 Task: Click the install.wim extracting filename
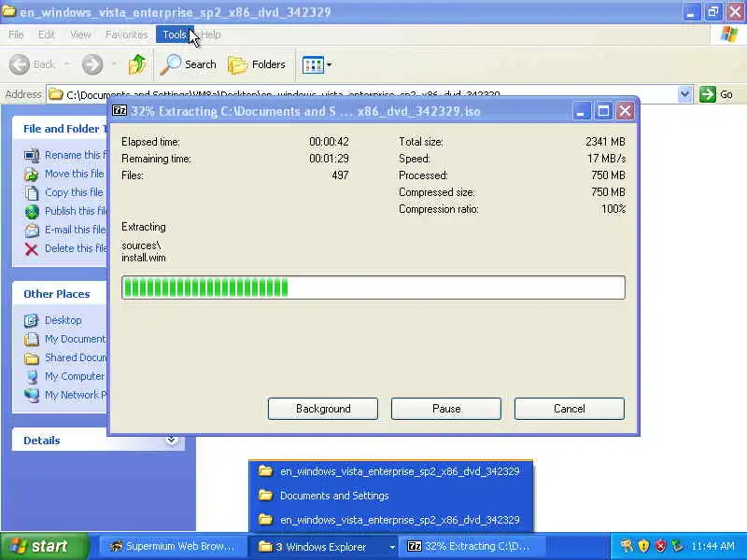click(x=144, y=258)
